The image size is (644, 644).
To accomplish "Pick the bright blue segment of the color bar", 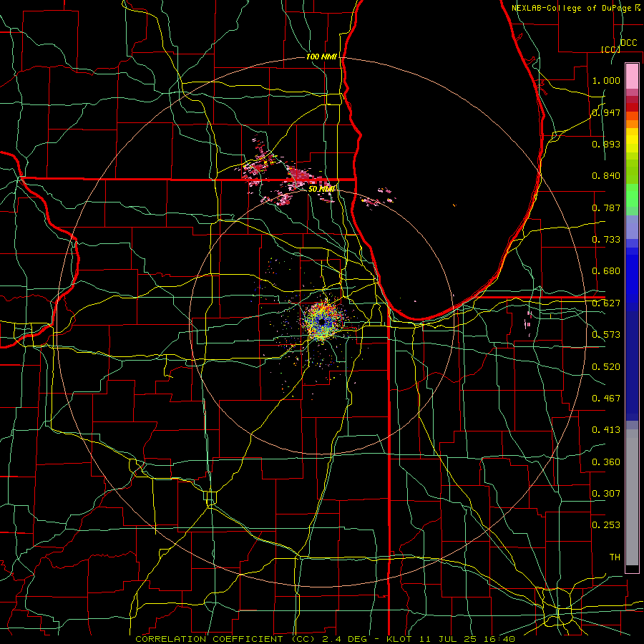I will 632,278.
